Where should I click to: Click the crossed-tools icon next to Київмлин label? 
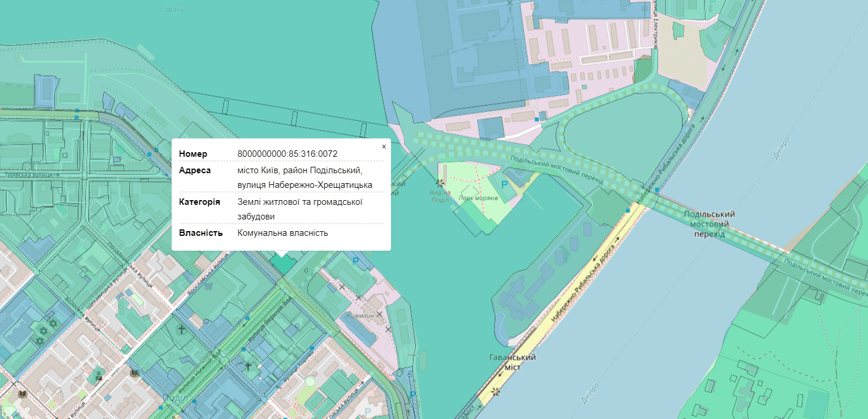[379, 314]
